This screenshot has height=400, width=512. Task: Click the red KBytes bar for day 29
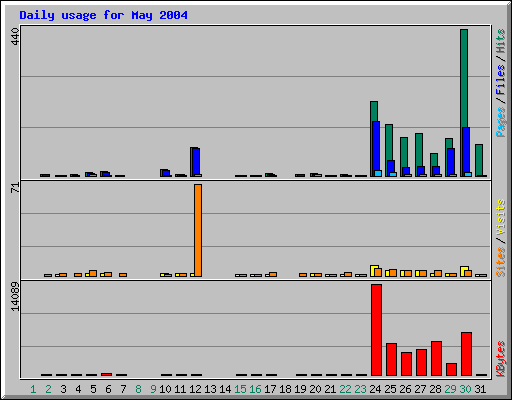click(x=451, y=369)
